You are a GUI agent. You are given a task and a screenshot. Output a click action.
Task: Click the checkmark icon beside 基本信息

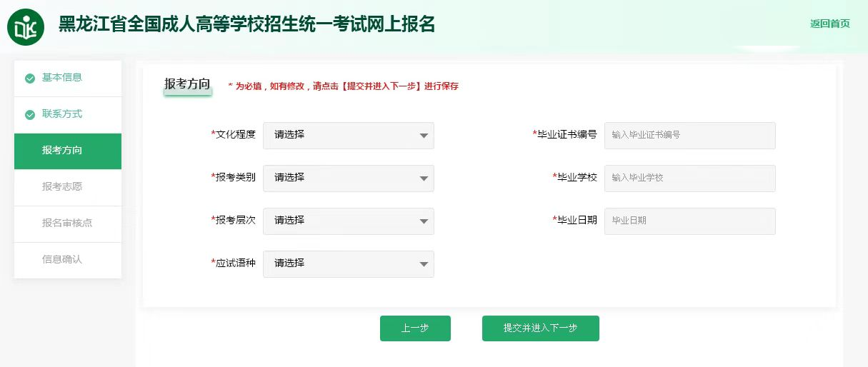tap(30, 79)
